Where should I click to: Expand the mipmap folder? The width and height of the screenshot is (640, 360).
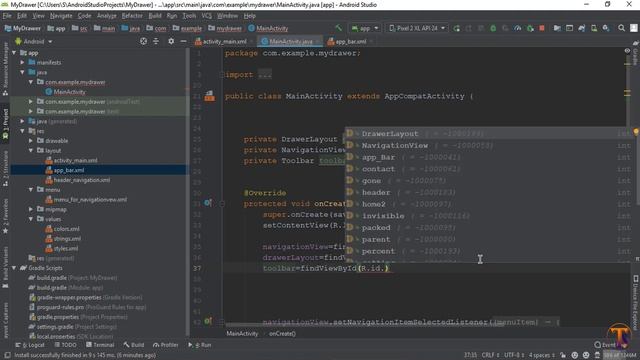[x=31, y=209]
